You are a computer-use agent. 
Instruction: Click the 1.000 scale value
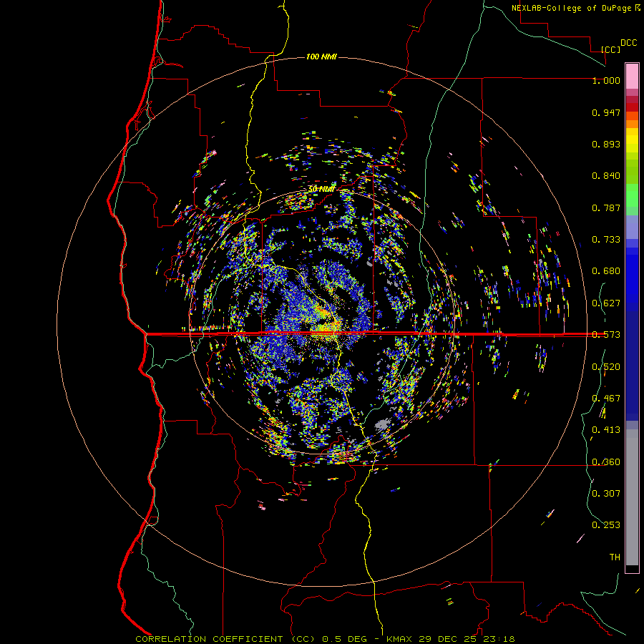[x=606, y=80]
